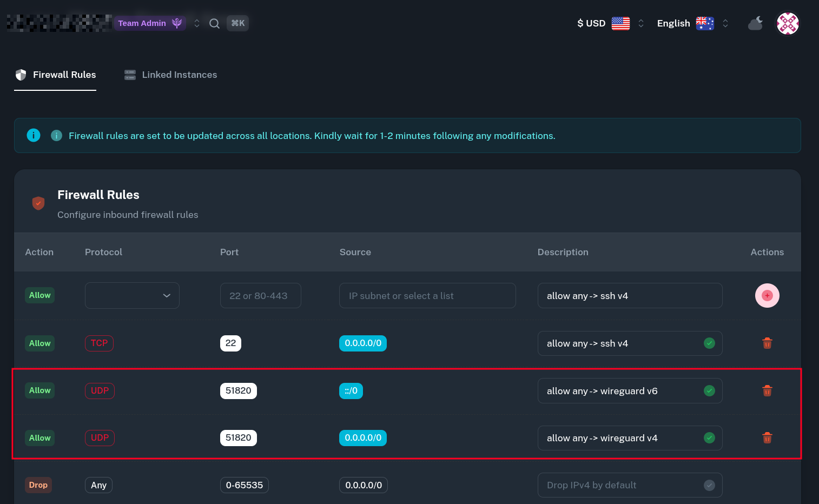Click the info icon in the notice banner

pos(34,135)
